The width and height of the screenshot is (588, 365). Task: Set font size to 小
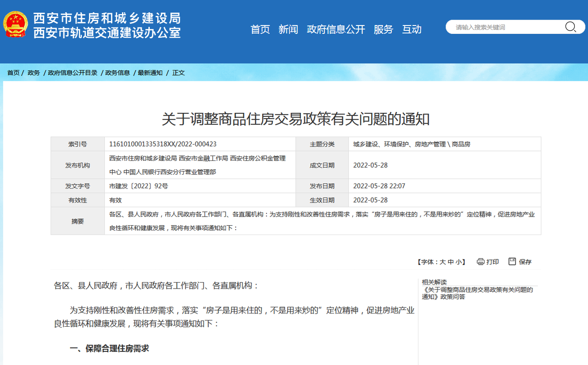point(458,262)
